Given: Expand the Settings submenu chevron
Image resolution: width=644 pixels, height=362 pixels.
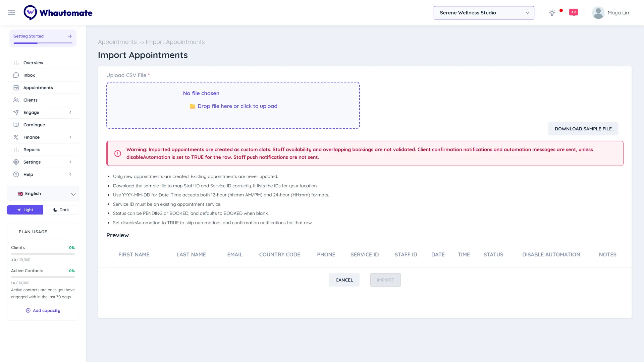Looking at the screenshot, I should 70,162.
